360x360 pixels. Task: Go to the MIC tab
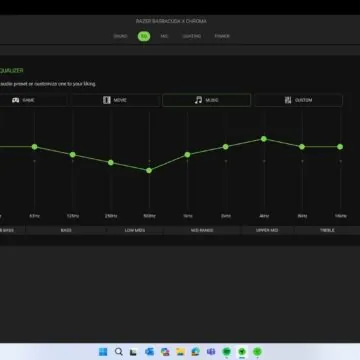click(x=164, y=36)
